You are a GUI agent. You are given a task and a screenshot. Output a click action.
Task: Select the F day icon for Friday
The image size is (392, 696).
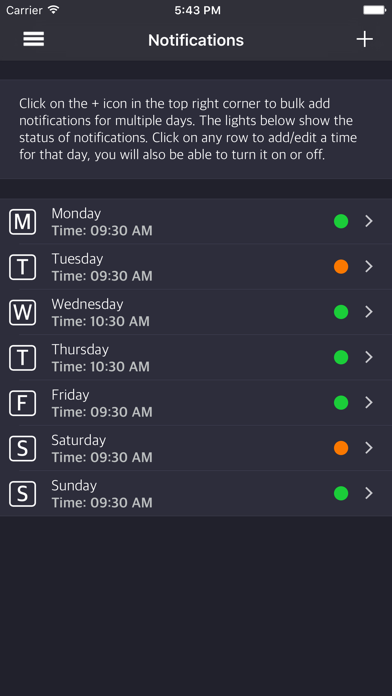pos(23,403)
